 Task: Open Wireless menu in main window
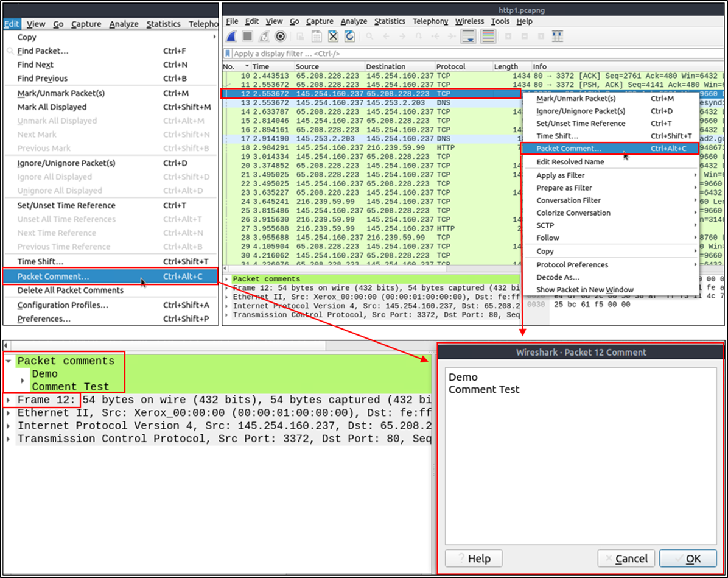pos(469,21)
